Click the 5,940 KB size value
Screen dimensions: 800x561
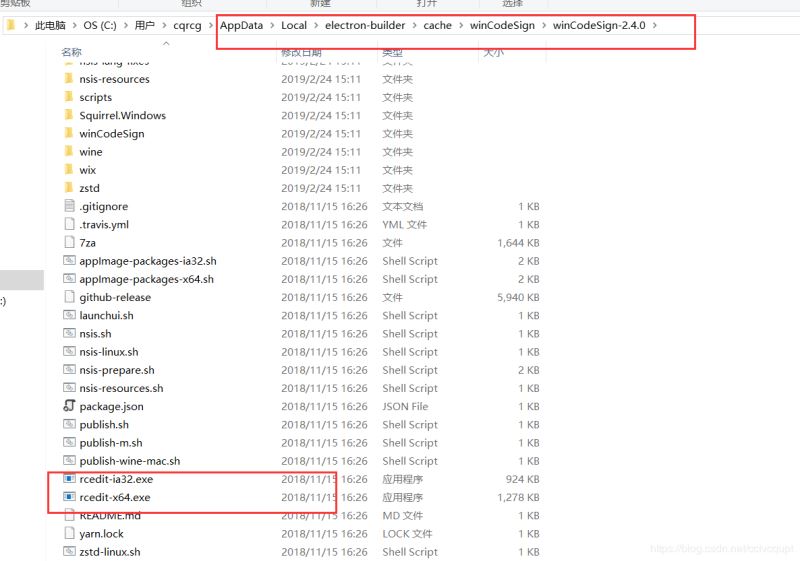click(x=518, y=297)
